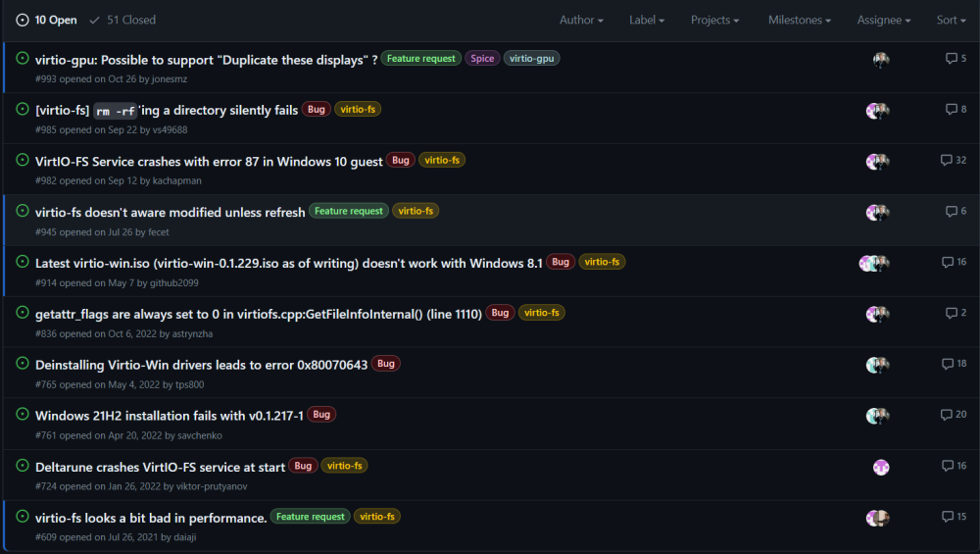Click open-issue icon beside virtio-gpu Duplicate displays
Screen dimensions: 980x554
click(23, 58)
